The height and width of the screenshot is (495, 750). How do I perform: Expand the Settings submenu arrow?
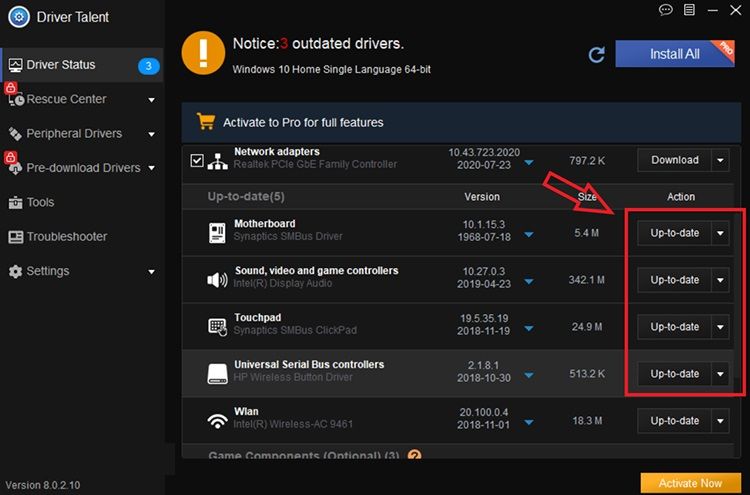tap(152, 272)
